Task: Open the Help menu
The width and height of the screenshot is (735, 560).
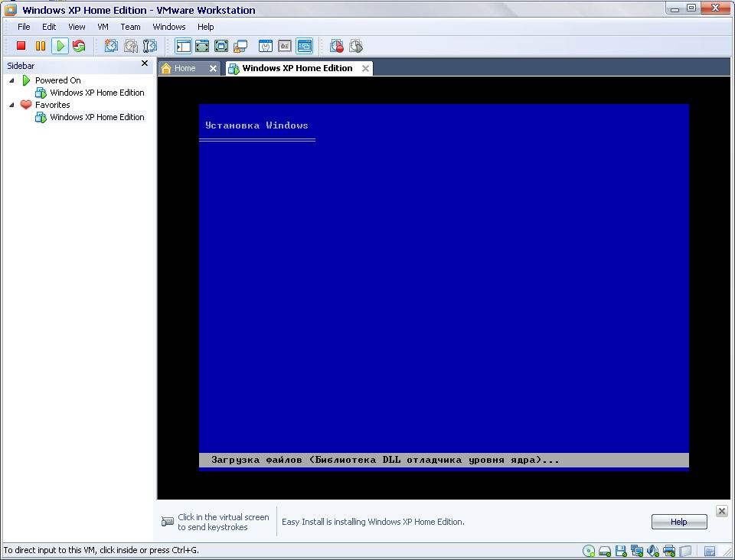Action: (x=205, y=27)
